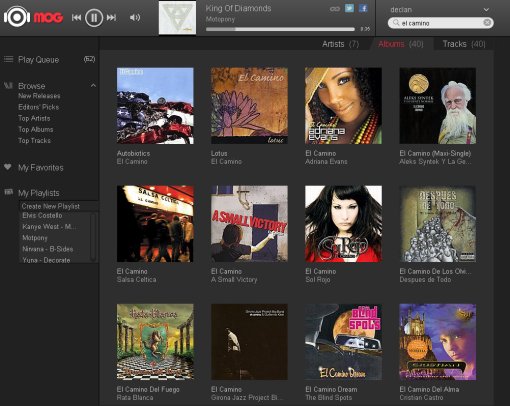Open My Favorites
The image size is (510, 406).
[x=41, y=167]
